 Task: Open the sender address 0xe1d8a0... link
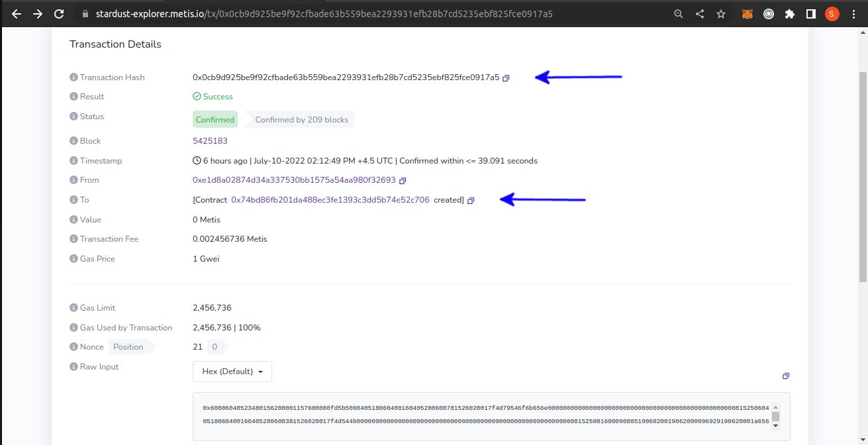click(x=294, y=180)
